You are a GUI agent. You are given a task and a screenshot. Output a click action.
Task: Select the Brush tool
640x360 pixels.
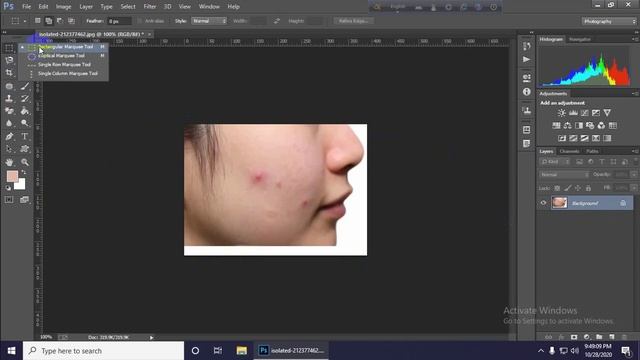25,86
